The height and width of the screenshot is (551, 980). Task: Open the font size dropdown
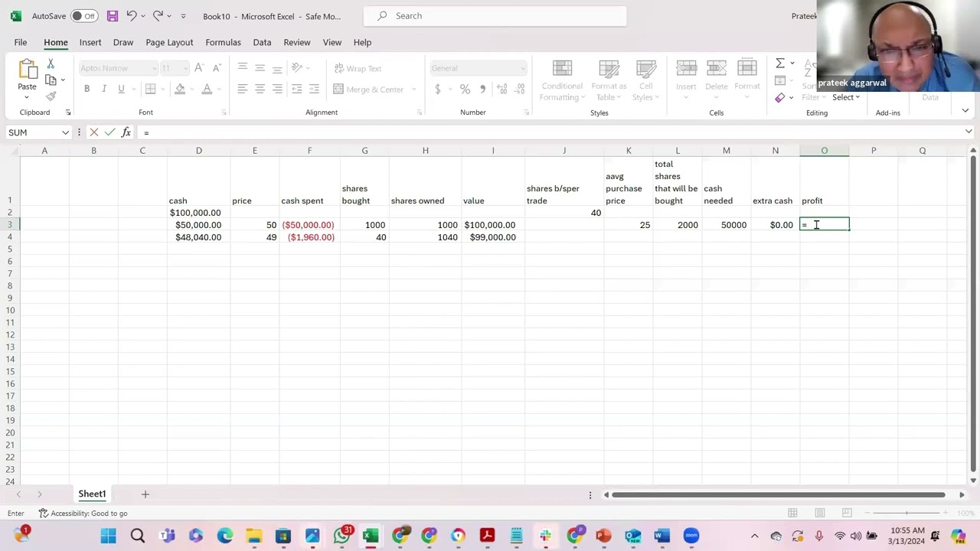point(186,68)
